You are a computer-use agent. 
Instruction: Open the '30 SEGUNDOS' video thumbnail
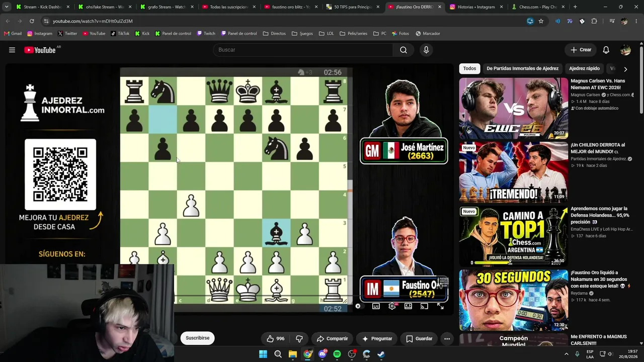coord(513,300)
